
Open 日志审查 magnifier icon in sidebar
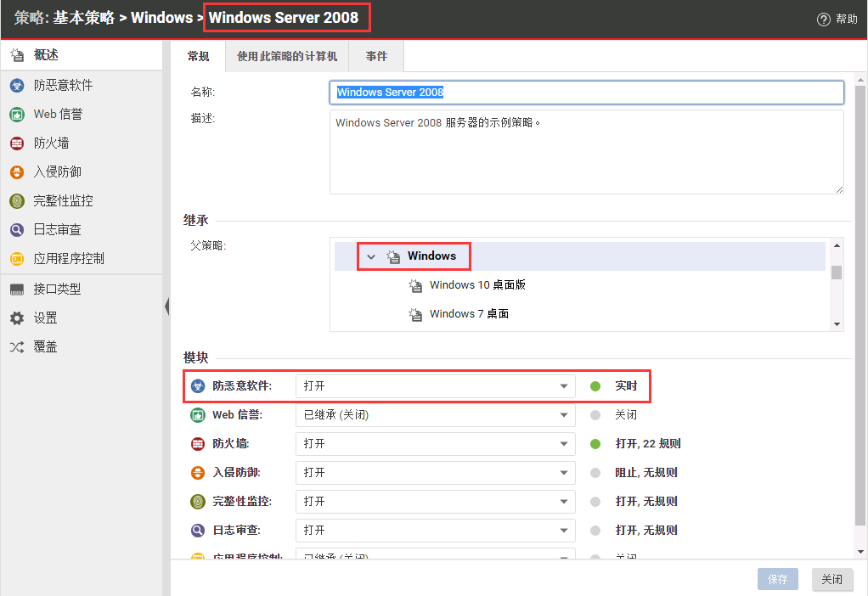tap(16, 230)
